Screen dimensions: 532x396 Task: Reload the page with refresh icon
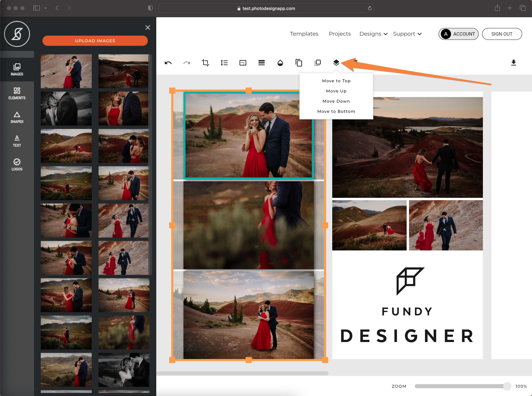point(370,8)
